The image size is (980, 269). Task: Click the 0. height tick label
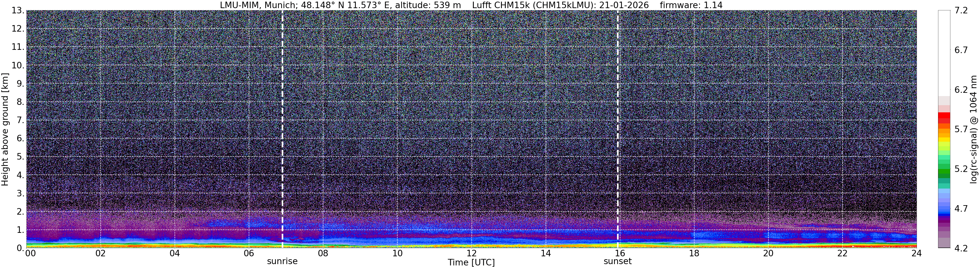[20, 248]
